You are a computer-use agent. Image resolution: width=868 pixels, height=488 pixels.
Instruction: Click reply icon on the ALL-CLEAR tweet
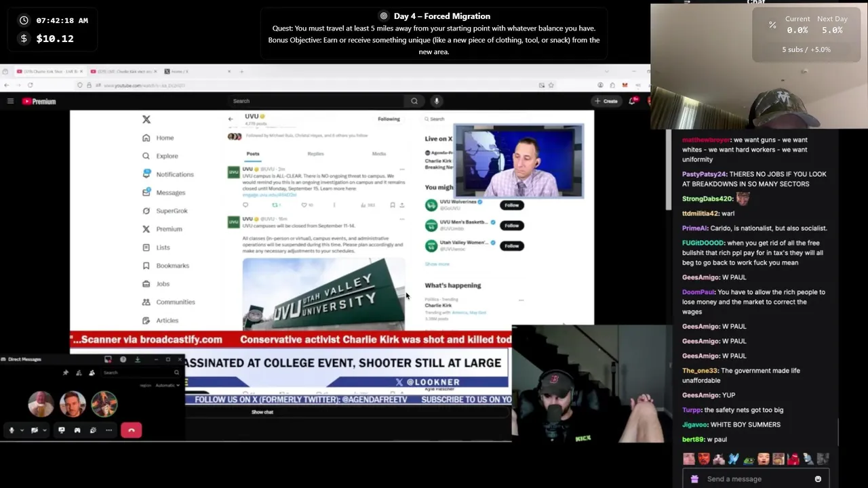pos(245,205)
